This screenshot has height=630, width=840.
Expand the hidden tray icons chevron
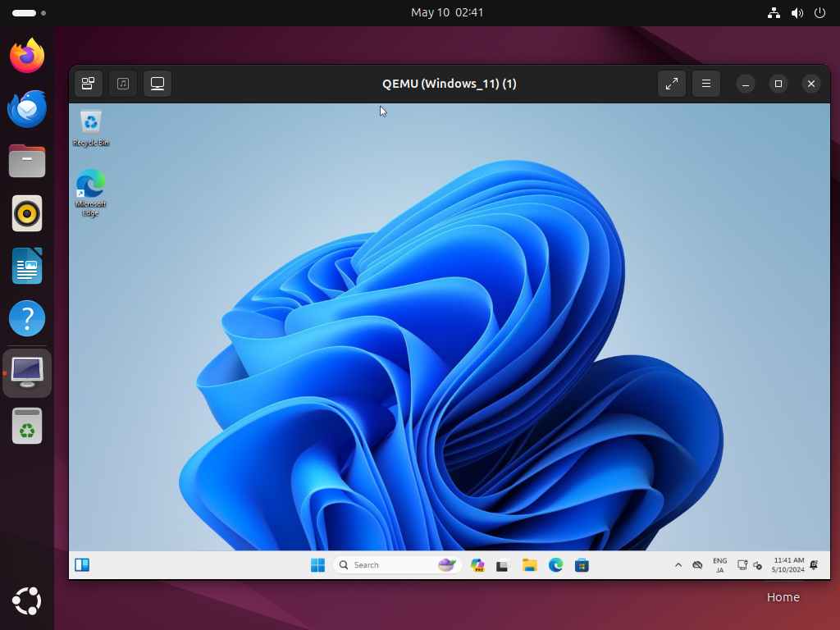pos(678,564)
